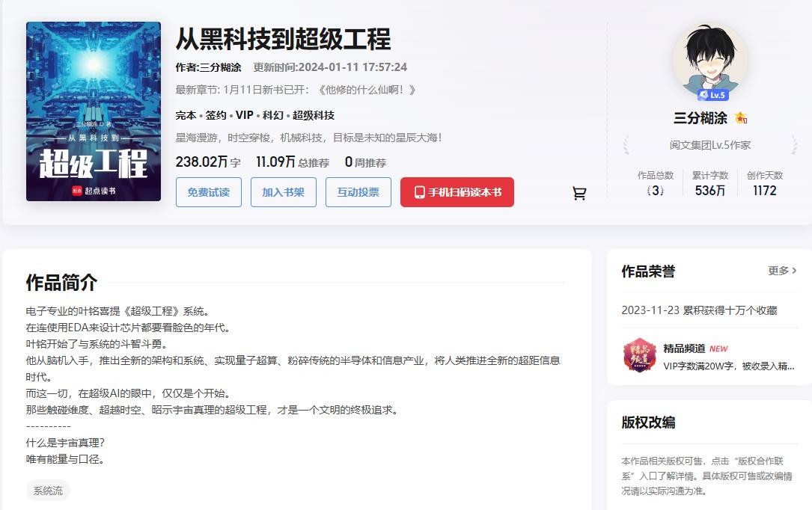Add book via 加入书架 button
Image resolution: width=812 pixels, height=510 pixels.
point(283,192)
